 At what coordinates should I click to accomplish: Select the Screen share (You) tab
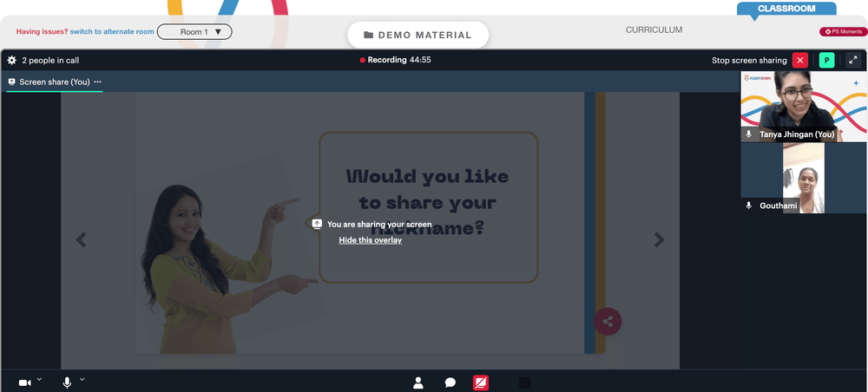pos(54,82)
